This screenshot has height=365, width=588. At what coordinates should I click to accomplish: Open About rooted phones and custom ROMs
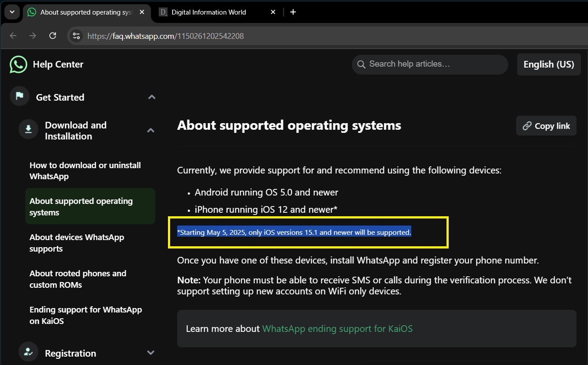point(78,279)
